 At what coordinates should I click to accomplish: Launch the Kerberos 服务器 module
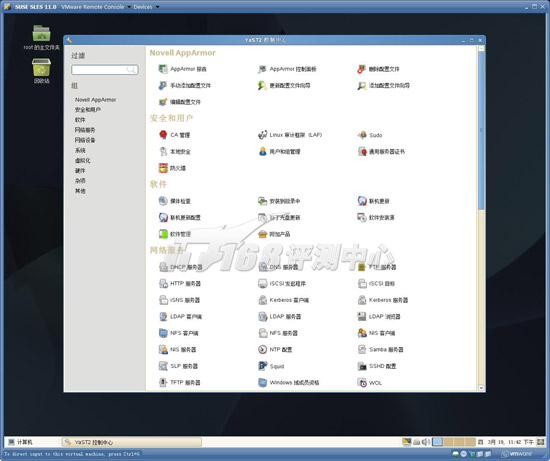383,300
